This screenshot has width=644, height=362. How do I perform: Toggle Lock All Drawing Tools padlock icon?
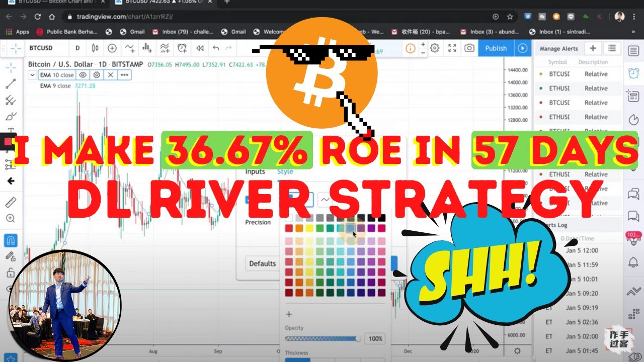pos(11,273)
